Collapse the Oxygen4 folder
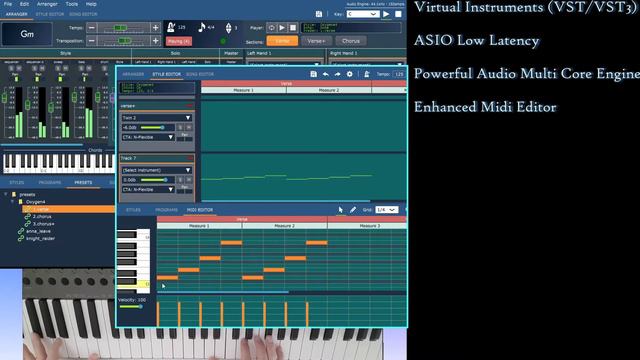The width and height of the screenshot is (640, 360). click(x=12, y=202)
